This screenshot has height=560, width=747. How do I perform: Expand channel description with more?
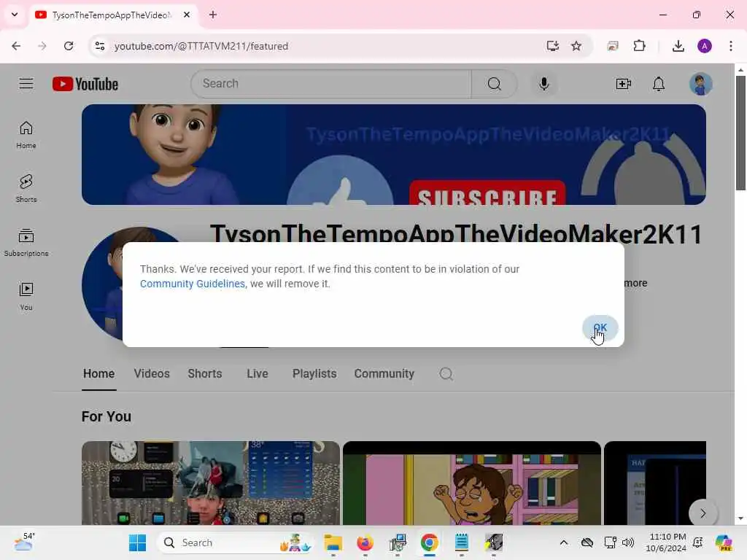click(635, 283)
